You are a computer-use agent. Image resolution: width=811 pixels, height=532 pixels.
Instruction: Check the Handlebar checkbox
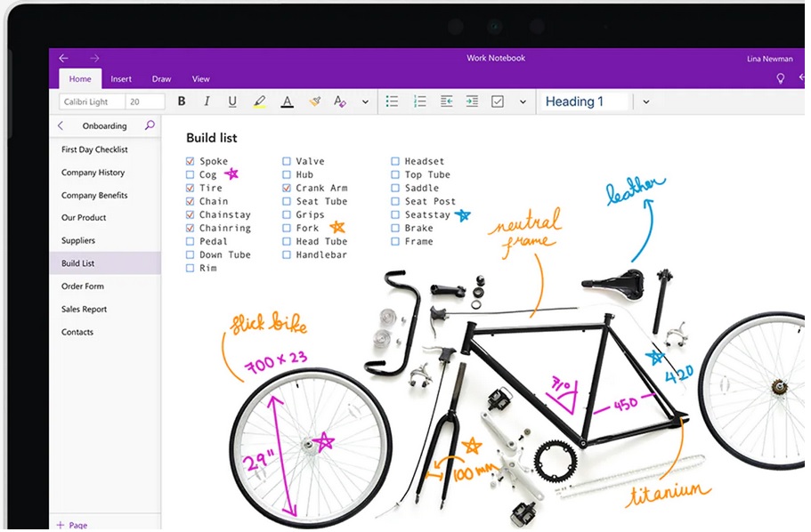pyautogui.click(x=287, y=255)
